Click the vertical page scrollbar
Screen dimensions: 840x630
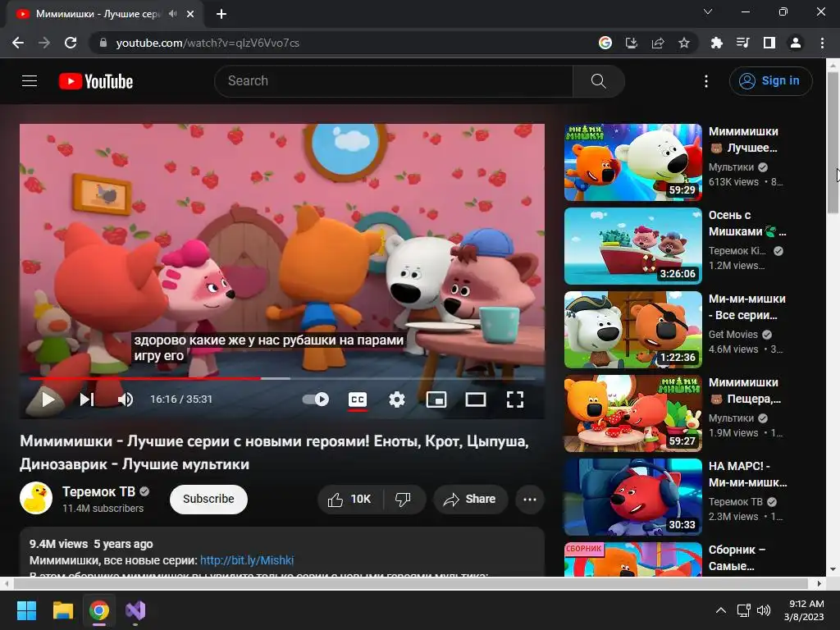pyautogui.click(x=833, y=141)
